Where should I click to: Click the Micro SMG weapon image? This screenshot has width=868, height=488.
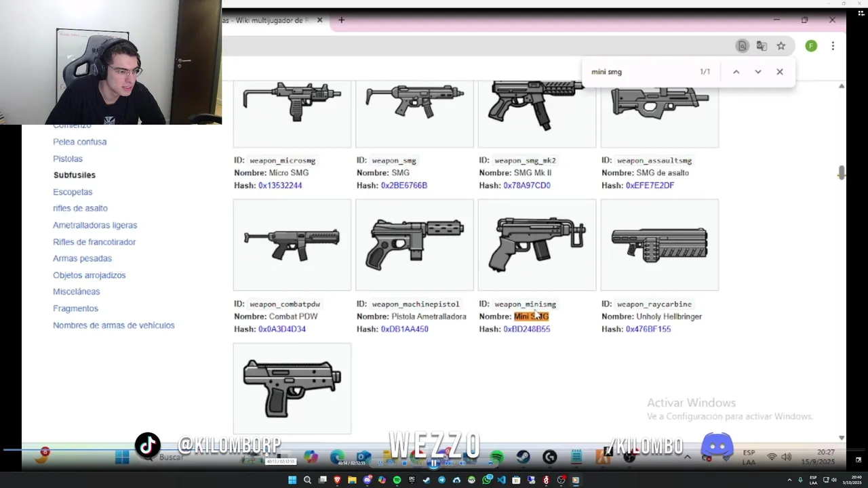(x=292, y=113)
